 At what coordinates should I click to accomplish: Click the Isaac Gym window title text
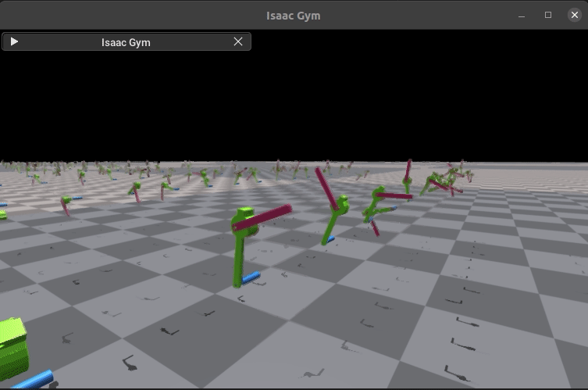coord(294,16)
